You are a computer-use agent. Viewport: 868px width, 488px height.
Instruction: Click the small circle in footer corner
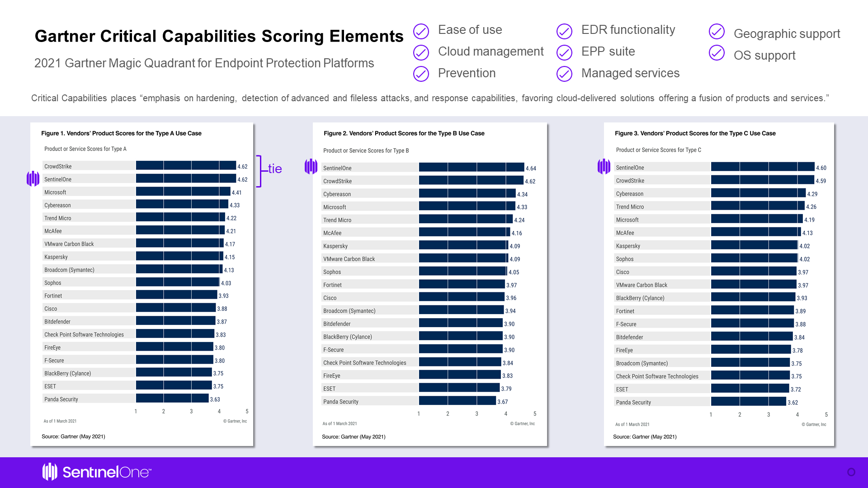[x=851, y=472]
